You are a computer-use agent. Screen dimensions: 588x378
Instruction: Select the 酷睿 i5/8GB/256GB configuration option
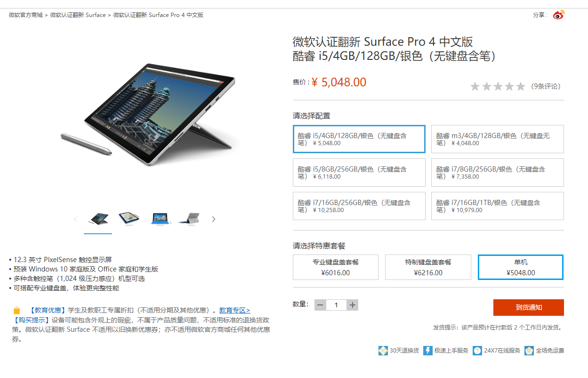pyautogui.click(x=359, y=173)
